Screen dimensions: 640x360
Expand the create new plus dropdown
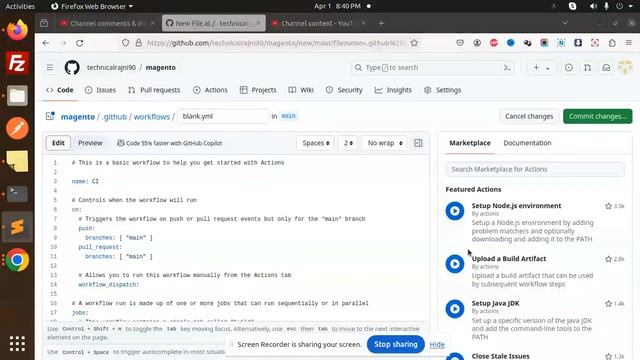[x=541, y=67]
